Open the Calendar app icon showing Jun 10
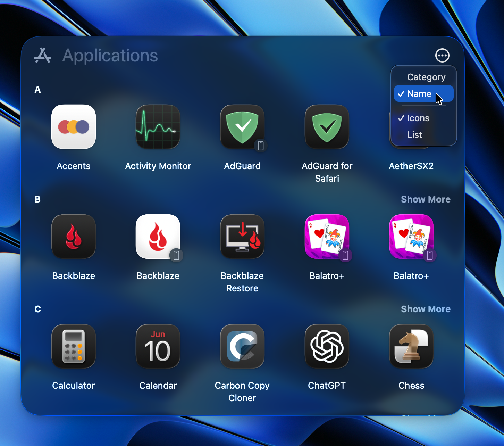 tap(158, 346)
